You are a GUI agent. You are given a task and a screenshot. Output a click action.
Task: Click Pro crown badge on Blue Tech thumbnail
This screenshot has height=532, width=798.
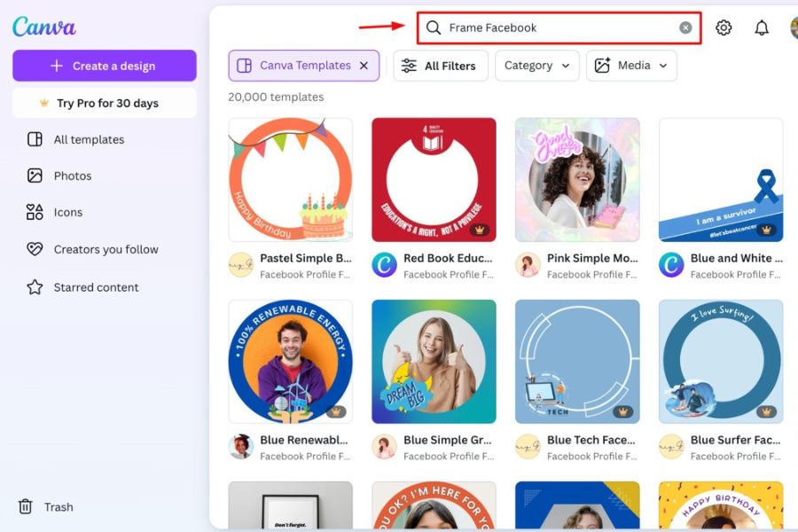(622, 411)
